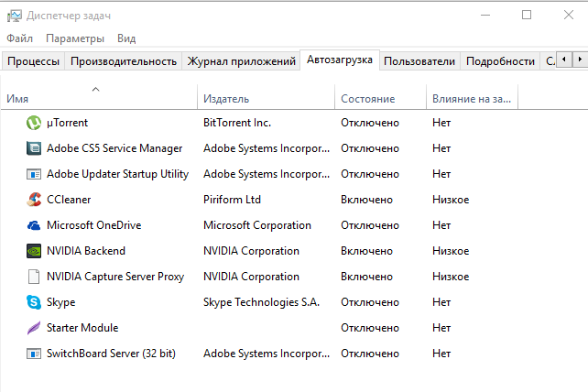Click the µTorrent green icon
The height and width of the screenshot is (392, 588).
[34, 123]
